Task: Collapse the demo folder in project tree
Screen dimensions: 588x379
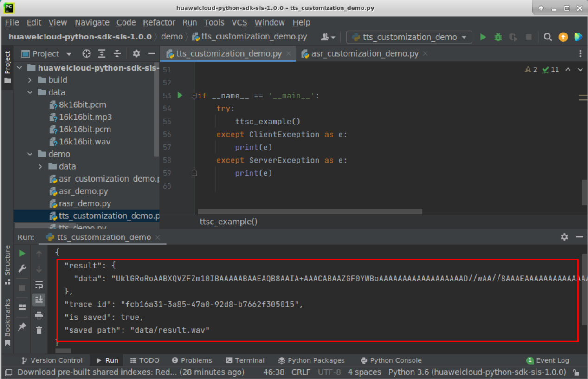Action: tap(30, 154)
